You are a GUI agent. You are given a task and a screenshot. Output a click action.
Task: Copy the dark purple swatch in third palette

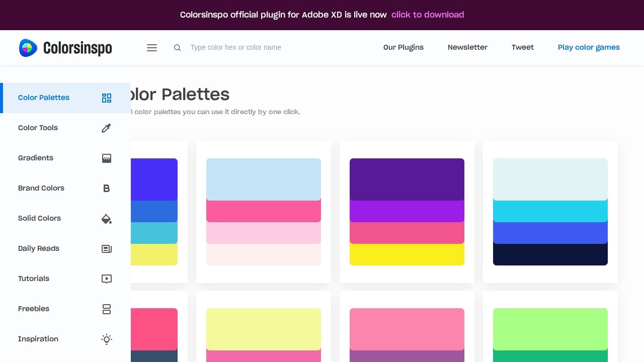407,179
